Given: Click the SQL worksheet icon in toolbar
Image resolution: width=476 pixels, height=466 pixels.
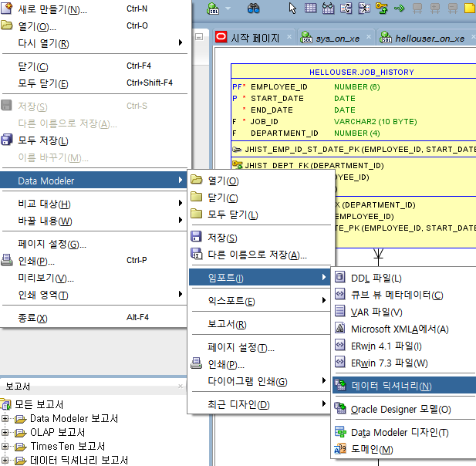Looking at the screenshot, I should [213, 8].
